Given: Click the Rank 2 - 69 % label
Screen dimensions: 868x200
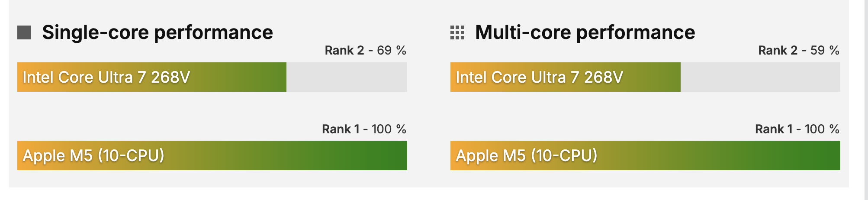Looking at the screenshot, I should coord(366,50).
